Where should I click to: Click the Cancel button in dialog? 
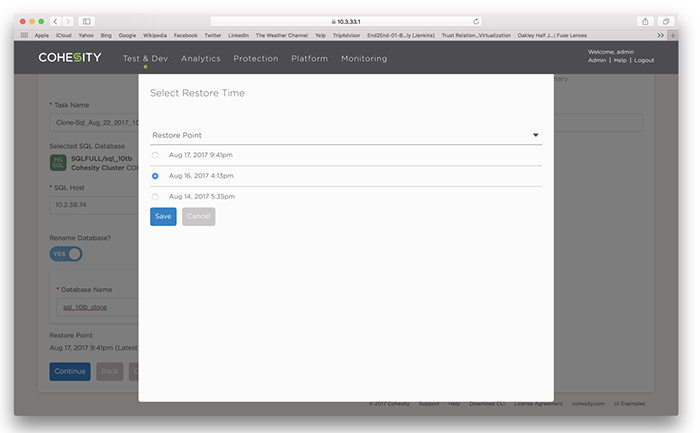[198, 216]
